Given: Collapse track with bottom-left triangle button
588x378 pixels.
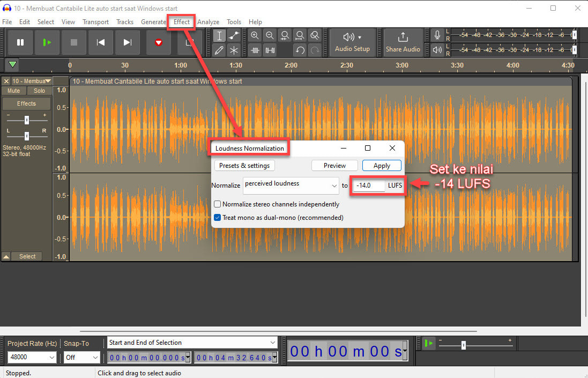Looking at the screenshot, I should pyautogui.click(x=6, y=256).
